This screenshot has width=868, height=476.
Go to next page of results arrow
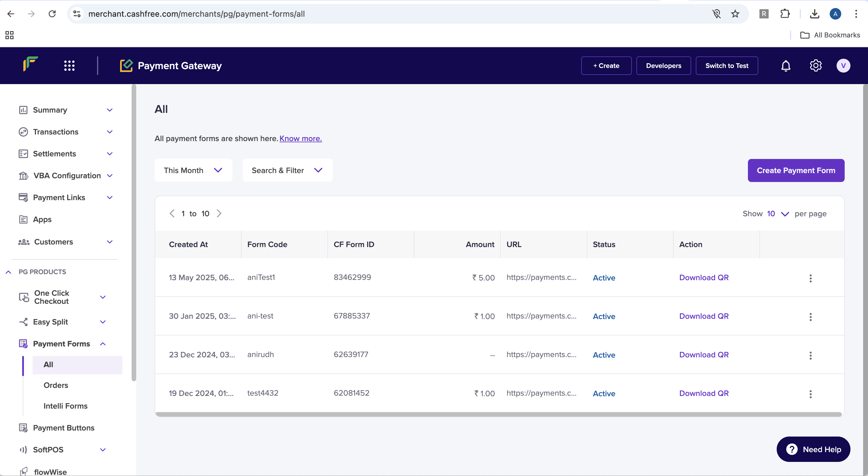[x=219, y=214]
